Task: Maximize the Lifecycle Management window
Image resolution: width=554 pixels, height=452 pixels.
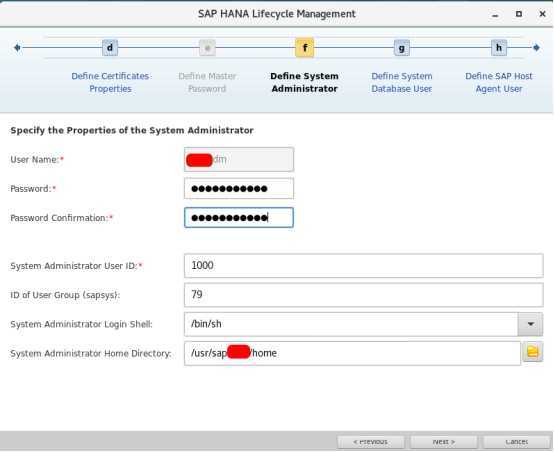Action: [x=519, y=14]
